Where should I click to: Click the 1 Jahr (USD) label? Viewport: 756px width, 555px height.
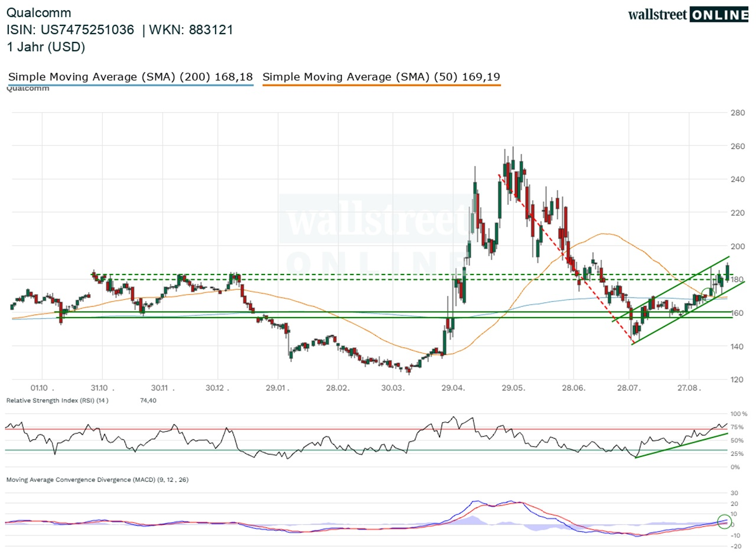46,47
